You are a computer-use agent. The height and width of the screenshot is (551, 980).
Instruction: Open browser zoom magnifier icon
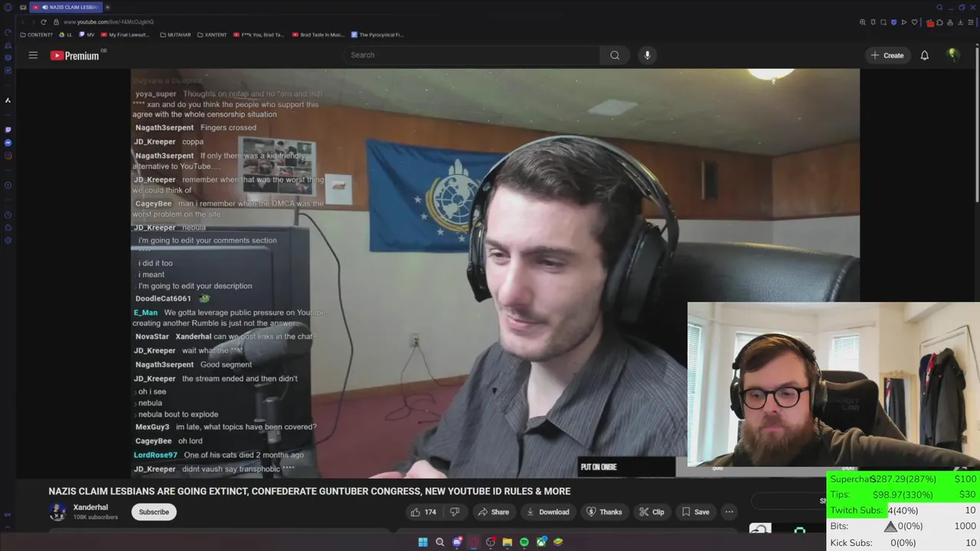coord(863,22)
